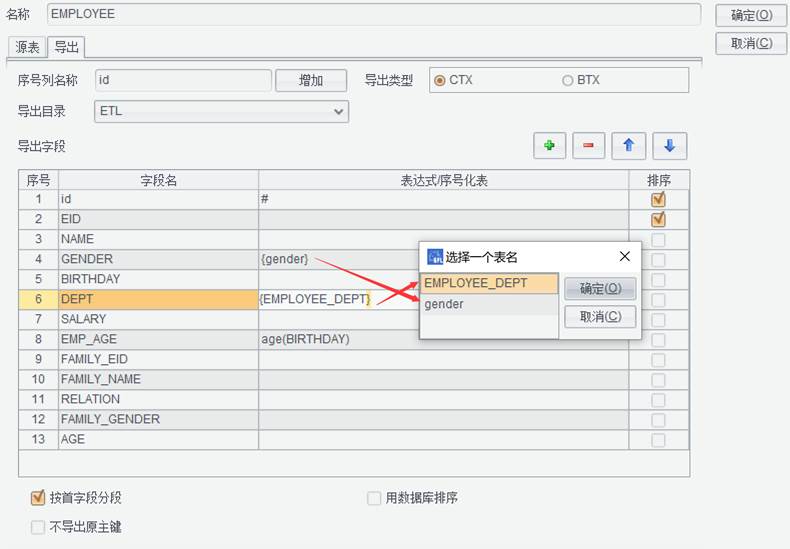This screenshot has height=549, width=790.
Task: Click the 增加 button
Action: pyautogui.click(x=311, y=81)
